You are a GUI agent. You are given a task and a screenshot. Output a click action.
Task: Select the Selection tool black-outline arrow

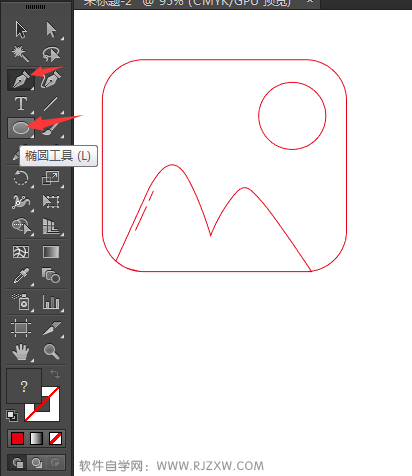21,30
